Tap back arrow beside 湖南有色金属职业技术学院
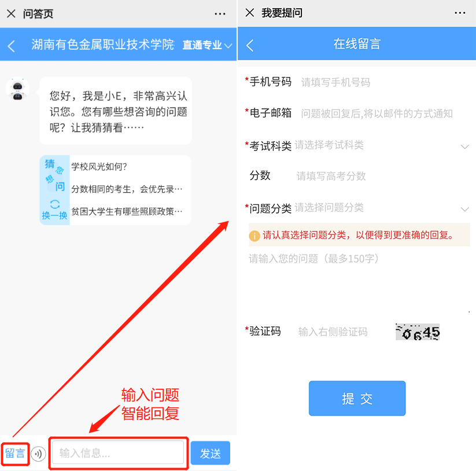Image resolution: width=476 pixels, height=471 pixels. point(11,46)
